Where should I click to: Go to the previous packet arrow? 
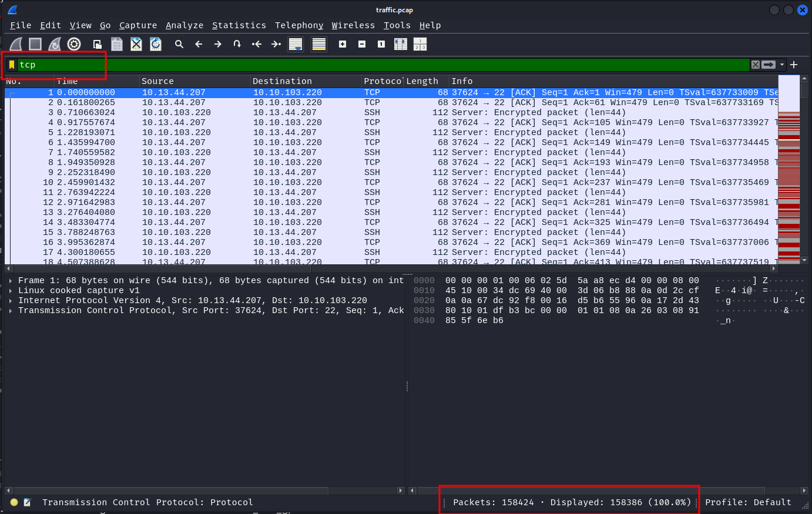[x=199, y=44]
